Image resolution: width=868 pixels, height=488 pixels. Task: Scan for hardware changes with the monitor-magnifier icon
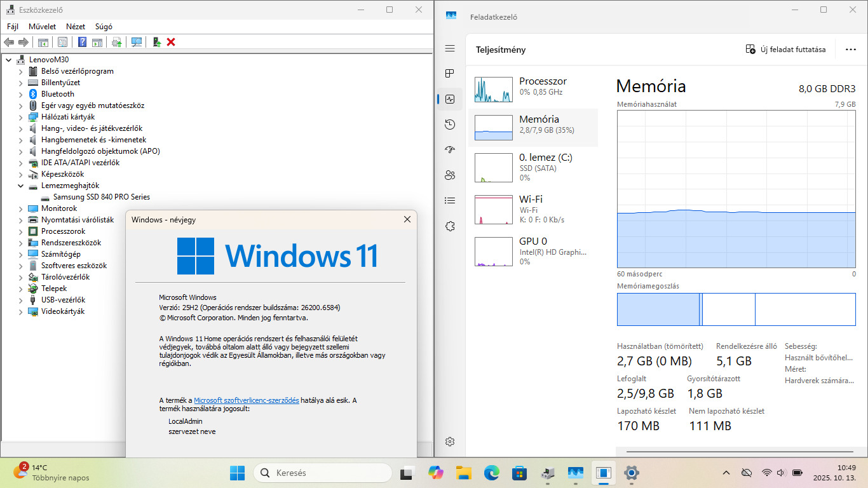click(x=136, y=42)
